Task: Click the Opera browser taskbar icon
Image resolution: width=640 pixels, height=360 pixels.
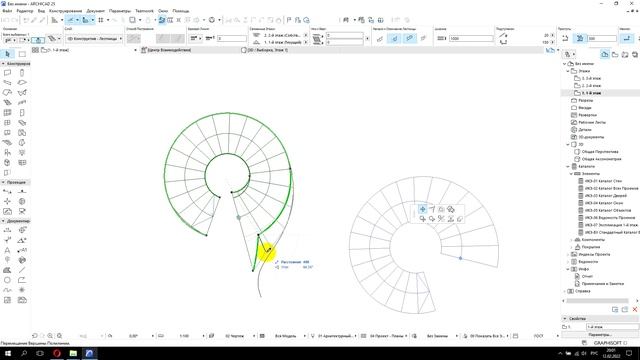Action: [x=57, y=353]
